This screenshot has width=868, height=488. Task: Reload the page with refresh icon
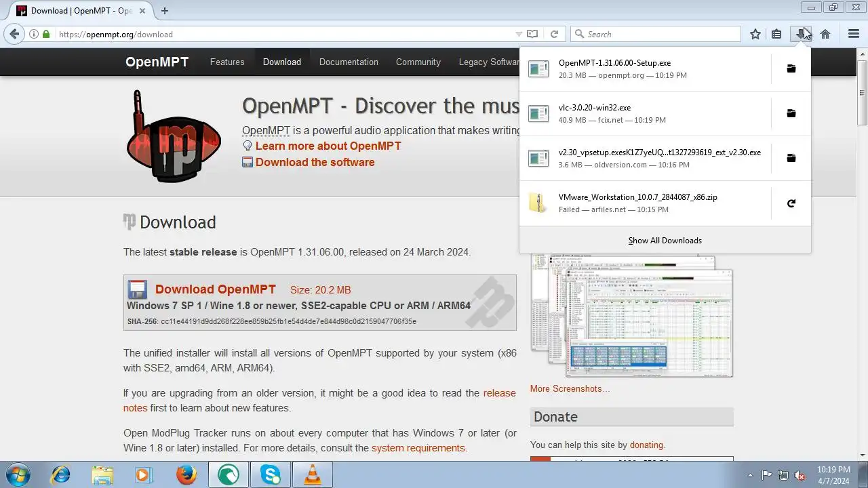point(554,34)
